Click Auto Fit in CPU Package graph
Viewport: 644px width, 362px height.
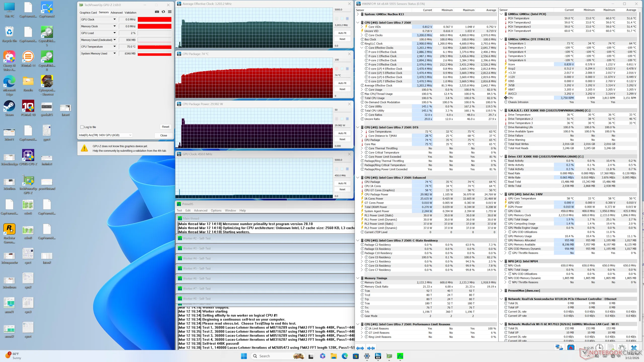[x=342, y=83]
